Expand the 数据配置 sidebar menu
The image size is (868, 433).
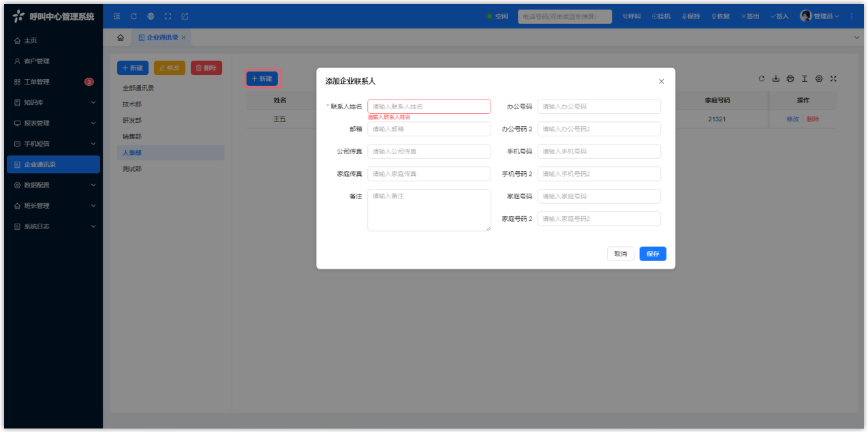[x=53, y=185]
